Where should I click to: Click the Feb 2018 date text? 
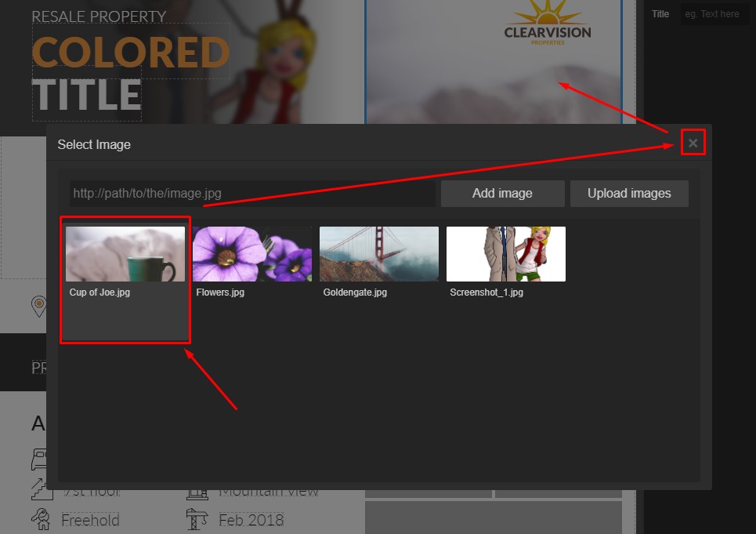[251, 520]
